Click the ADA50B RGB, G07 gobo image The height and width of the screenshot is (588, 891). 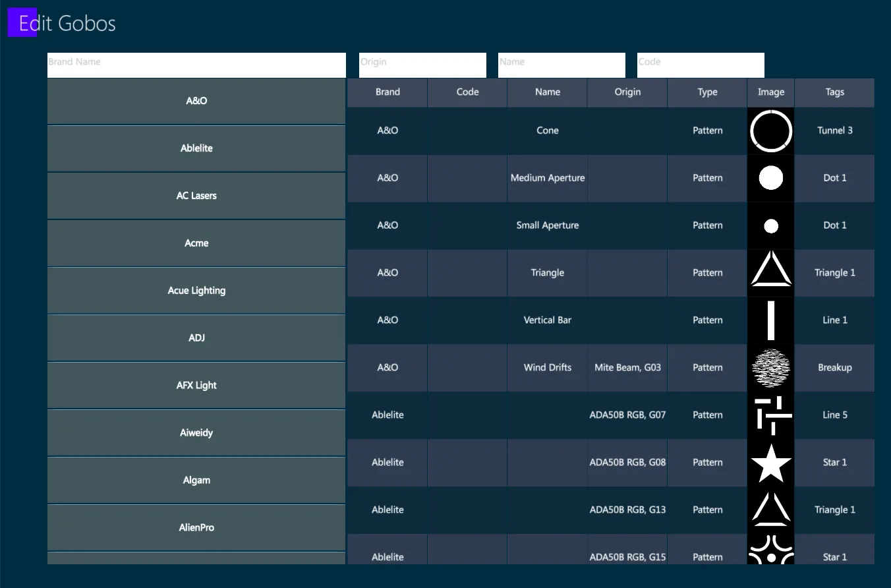[x=771, y=415]
